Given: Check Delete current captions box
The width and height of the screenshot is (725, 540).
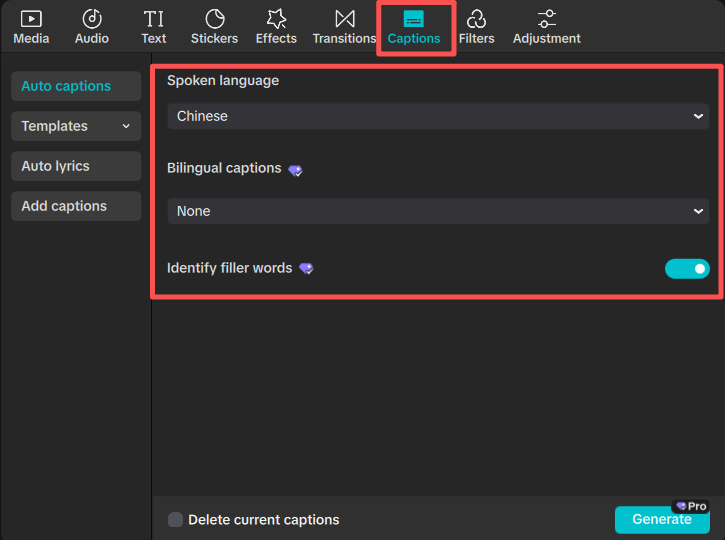Looking at the screenshot, I should (175, 520).
